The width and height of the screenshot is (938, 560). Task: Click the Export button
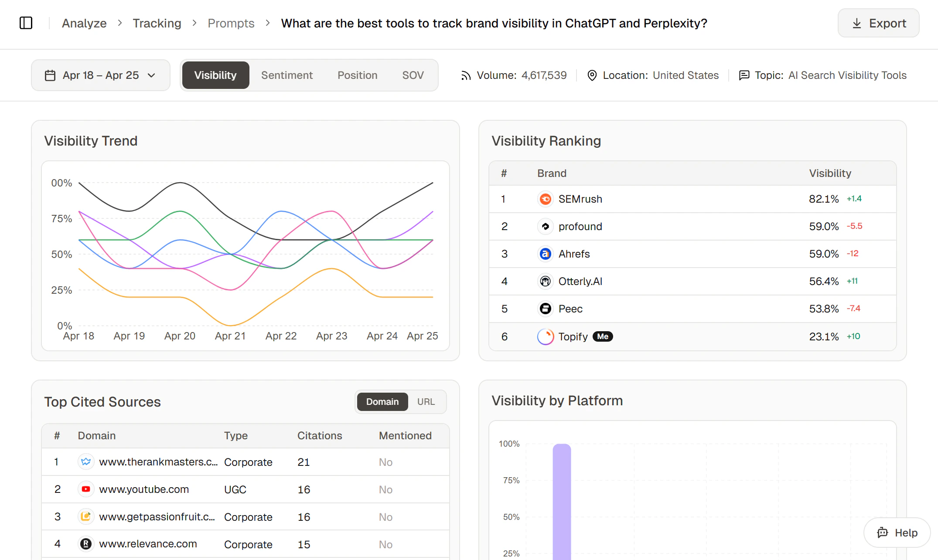pos(878,23)
